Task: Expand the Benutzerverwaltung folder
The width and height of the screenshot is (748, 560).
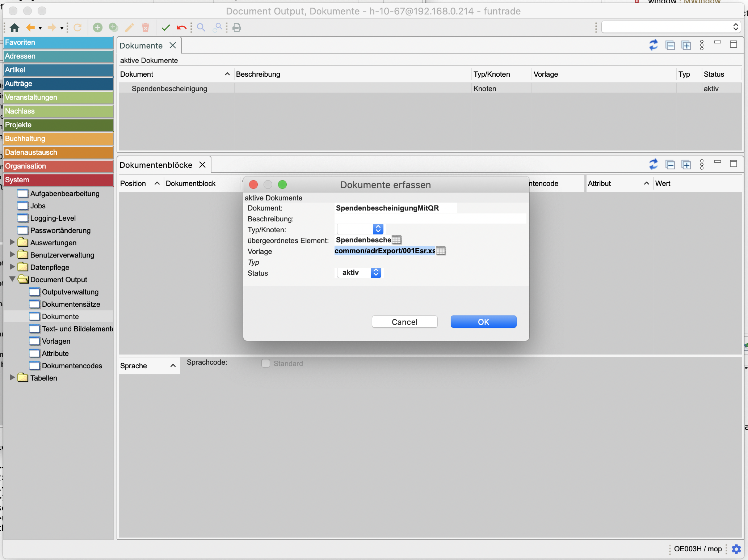Action: coord(12,255)
